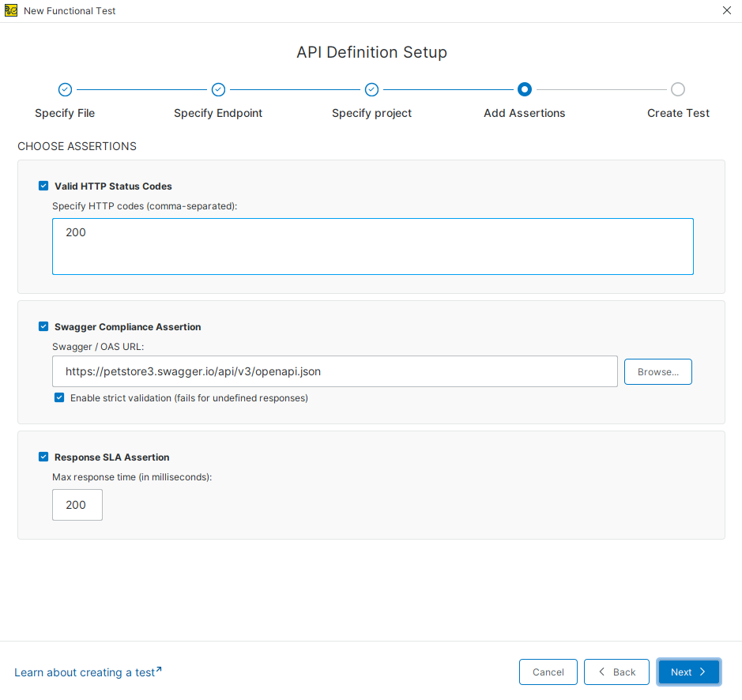Click the Response SLA Assertion label
742x700 pixels.
point(111,457)
